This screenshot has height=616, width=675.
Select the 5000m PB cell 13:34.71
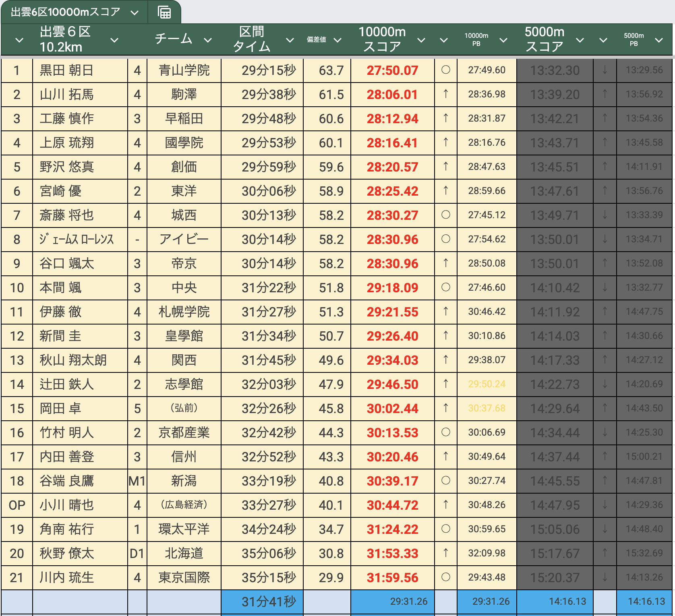644,240
